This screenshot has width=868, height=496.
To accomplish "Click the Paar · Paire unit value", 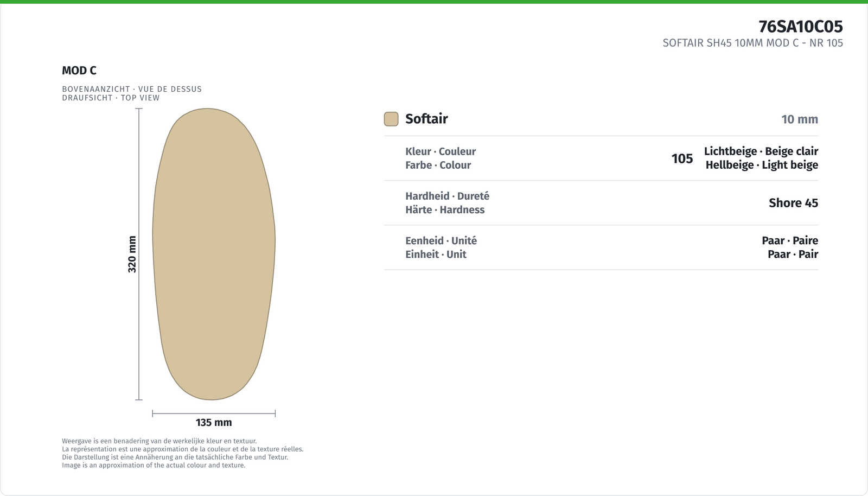I will tap(790, 240).
